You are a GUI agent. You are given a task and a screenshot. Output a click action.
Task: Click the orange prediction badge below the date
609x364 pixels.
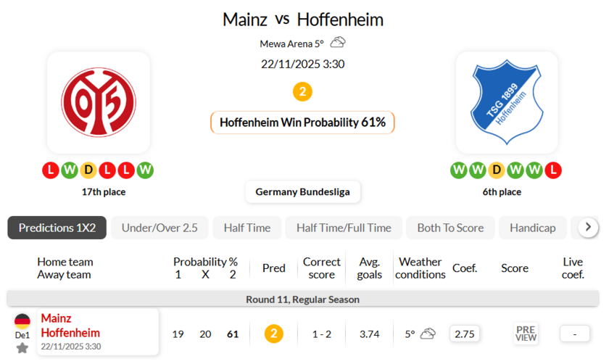[302, 92]
